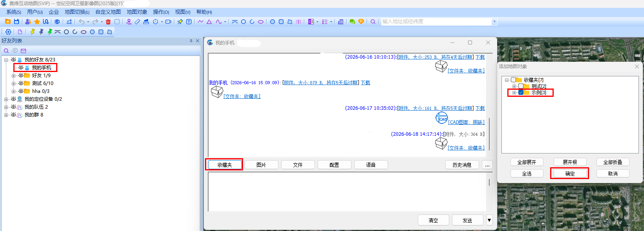Select the green pushpin marker icon
The width and height of the screenshot is (644, 231).
(x=50, y=32)
